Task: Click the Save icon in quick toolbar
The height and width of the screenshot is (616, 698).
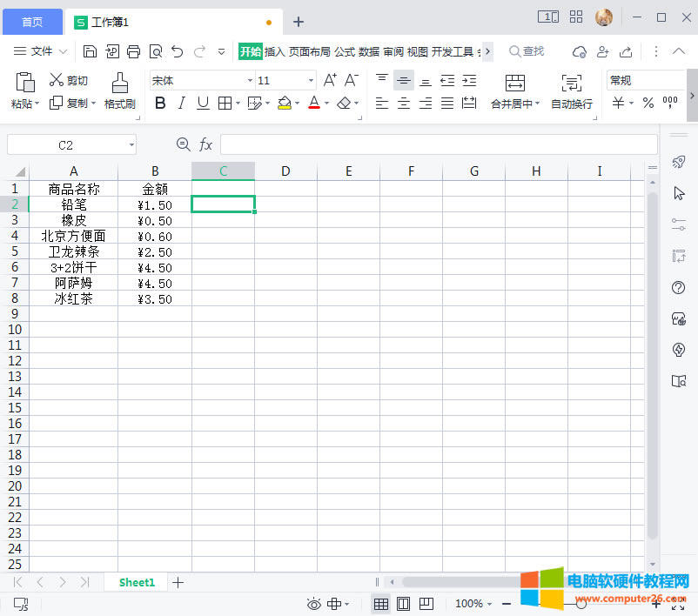Action: pyautogui.click(x=91, y=51)
